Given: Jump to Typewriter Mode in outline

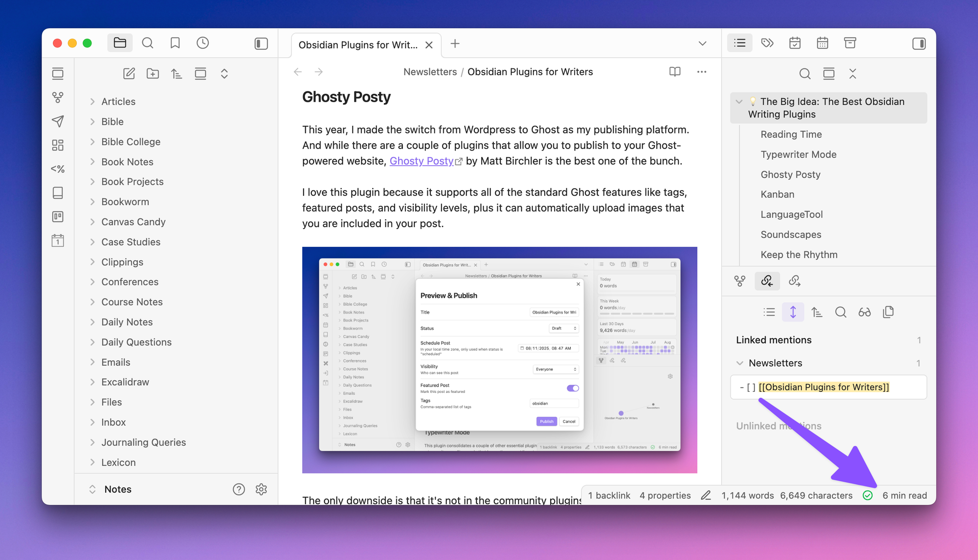Looking at the screenshot, I should 798,154.
